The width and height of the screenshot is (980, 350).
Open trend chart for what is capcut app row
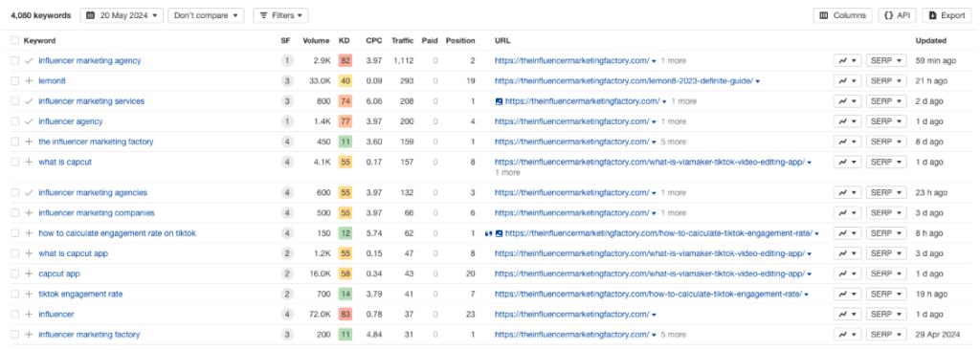pos(847,253)
